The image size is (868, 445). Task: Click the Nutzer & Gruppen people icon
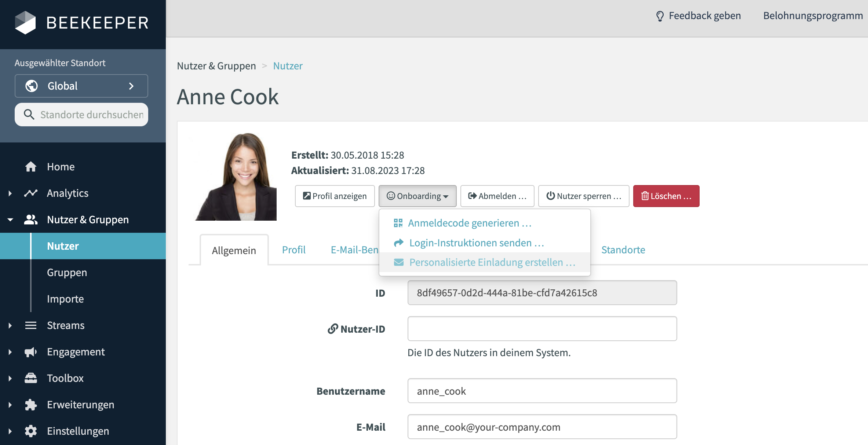point(30,219)
